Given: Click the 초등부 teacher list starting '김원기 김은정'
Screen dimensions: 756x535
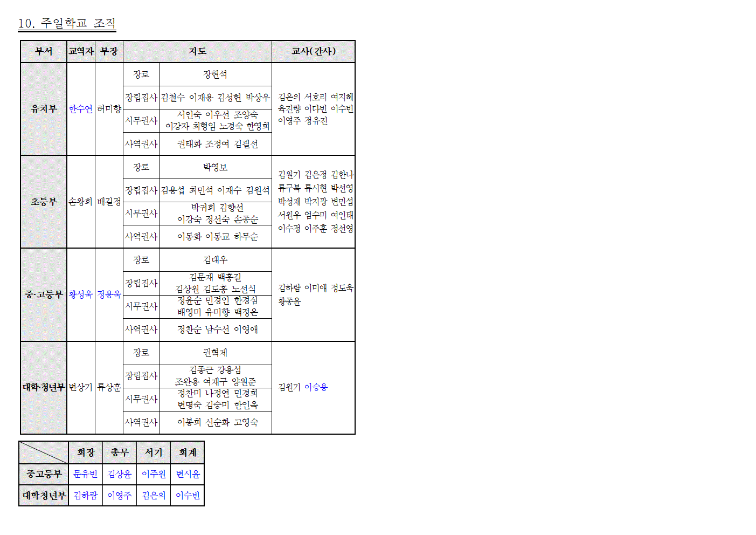Looking at the screenshot, I should click(x=316, y=202).
